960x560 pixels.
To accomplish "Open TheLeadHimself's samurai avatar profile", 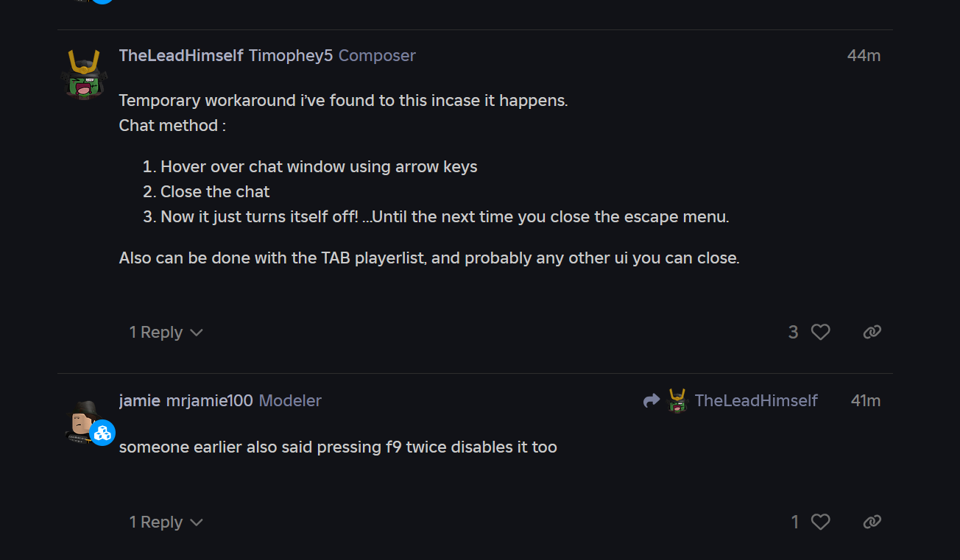I will tap(84, 74).
